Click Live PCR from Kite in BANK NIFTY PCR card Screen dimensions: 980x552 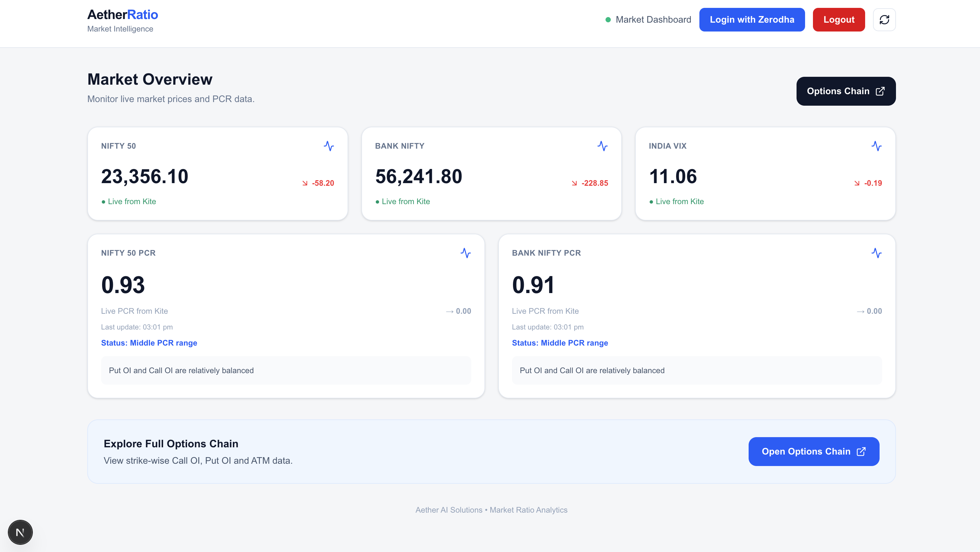[545, 311]
